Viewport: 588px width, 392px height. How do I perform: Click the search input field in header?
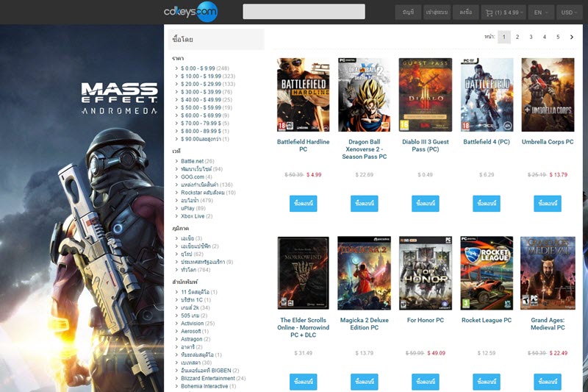304,12
